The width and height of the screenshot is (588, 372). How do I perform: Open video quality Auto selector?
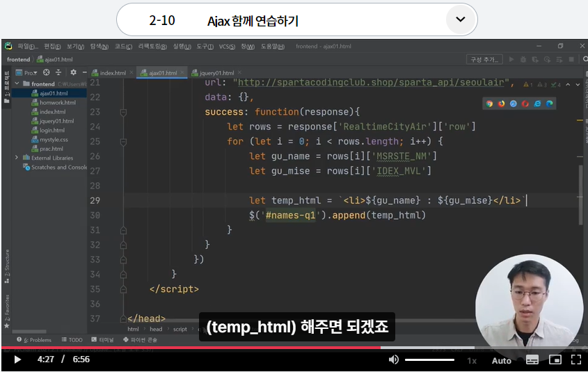tap(502, 360)
